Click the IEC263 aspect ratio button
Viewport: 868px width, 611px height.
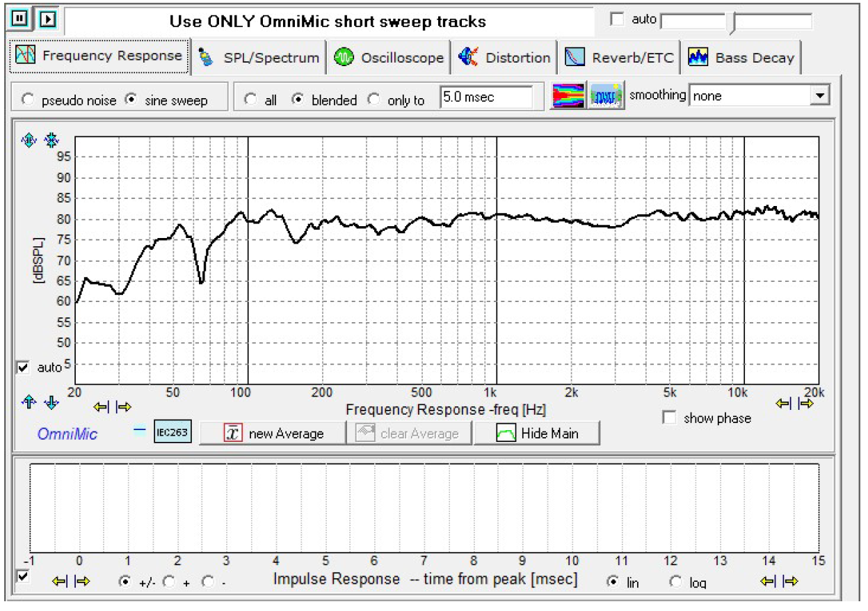172,432
